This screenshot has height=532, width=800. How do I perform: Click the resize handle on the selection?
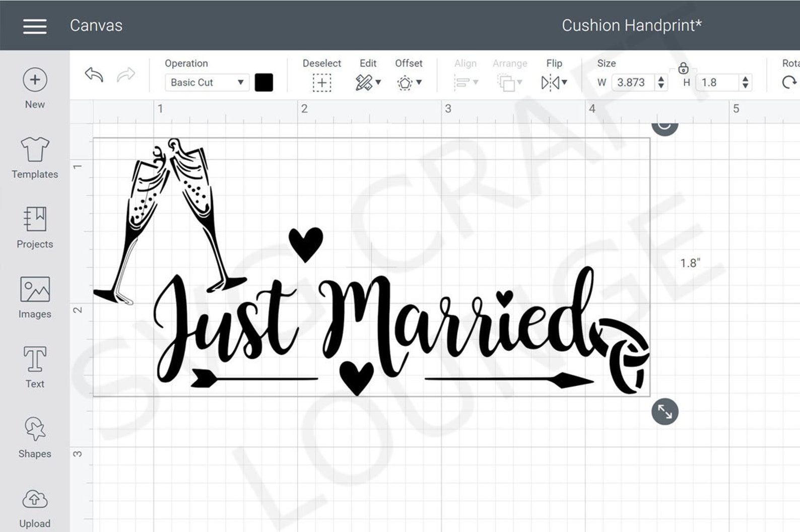click(x=665, y=412)
